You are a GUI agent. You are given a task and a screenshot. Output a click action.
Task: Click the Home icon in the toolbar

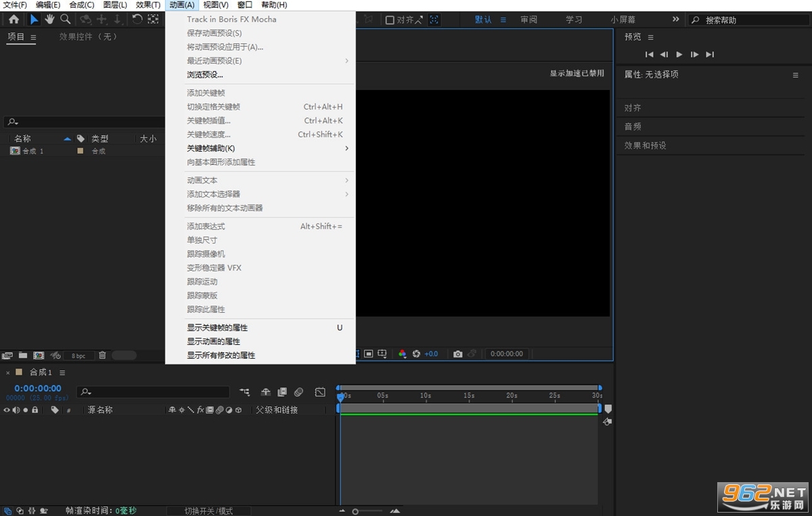(14, 20)
